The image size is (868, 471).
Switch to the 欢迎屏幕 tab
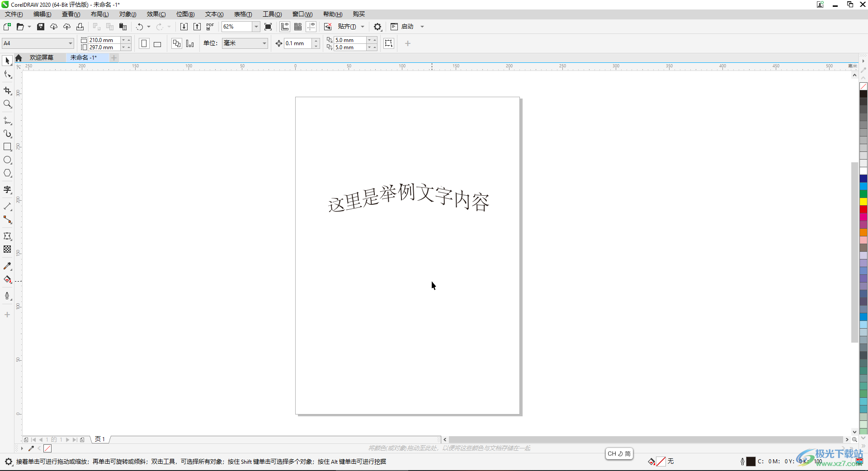pyautogui.click(x=42, y=57)
